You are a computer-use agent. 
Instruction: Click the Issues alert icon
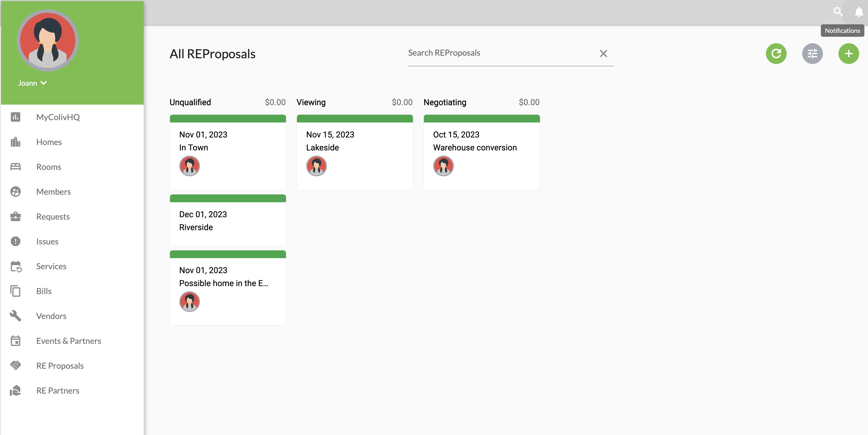(16, 241)
